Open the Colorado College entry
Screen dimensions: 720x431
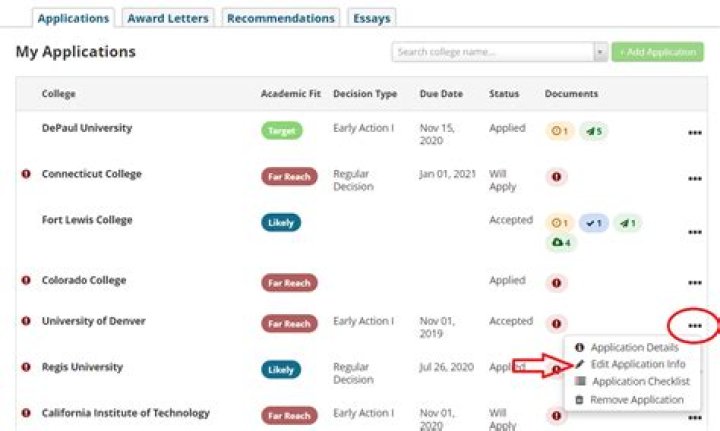(84, 280)
